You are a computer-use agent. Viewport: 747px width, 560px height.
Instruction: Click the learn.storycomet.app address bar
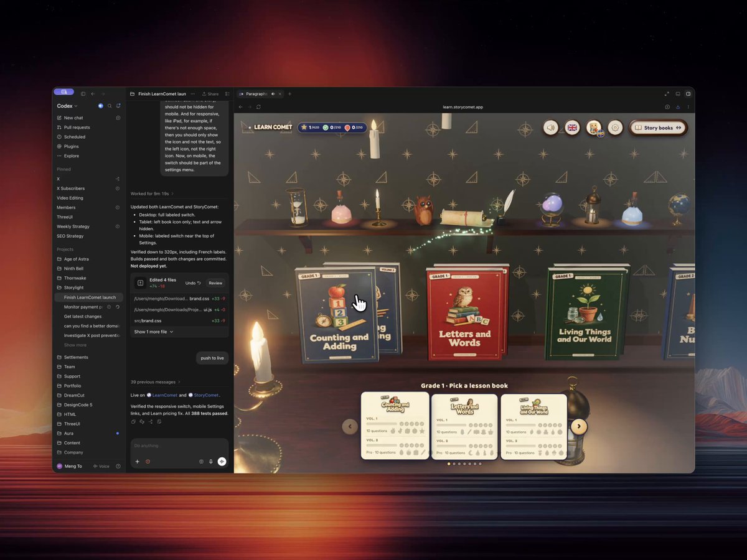click(463, 107)
